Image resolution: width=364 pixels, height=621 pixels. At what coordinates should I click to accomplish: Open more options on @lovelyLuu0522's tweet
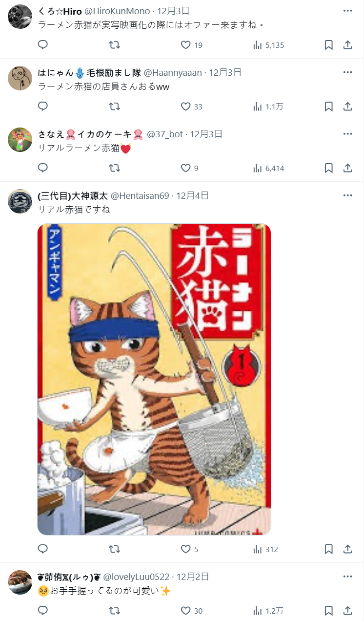[347, 577]
